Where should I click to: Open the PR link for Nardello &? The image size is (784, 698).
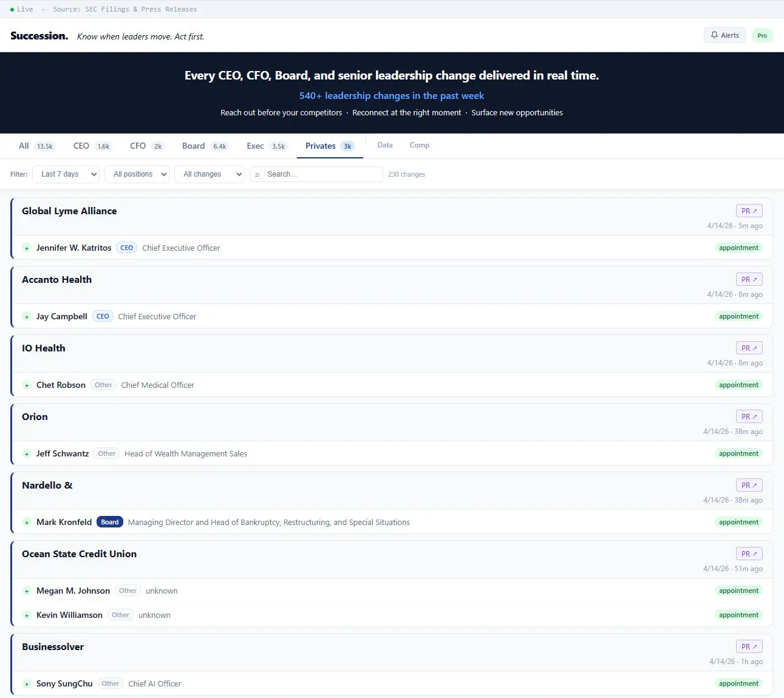[x=749, y=485]
